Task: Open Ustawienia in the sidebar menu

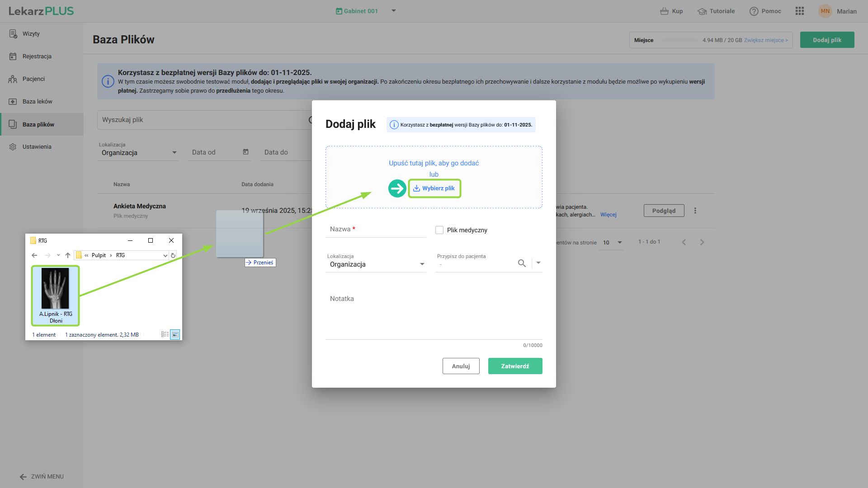Action: pyautogui.click(x=37, y=147)
